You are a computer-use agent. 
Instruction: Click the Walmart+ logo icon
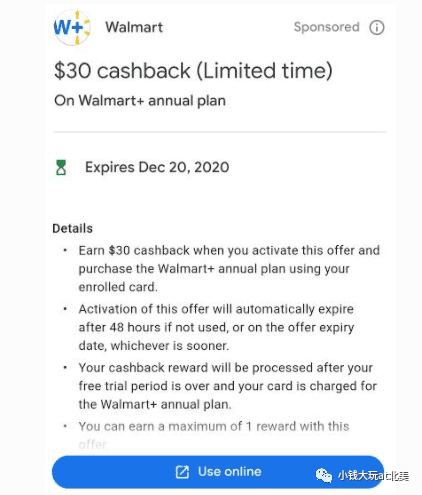tap(72, 27)
